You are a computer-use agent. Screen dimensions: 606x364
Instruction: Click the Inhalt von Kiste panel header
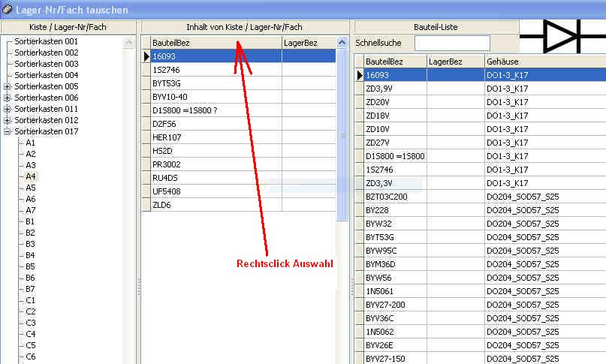(x=245, y=27)
